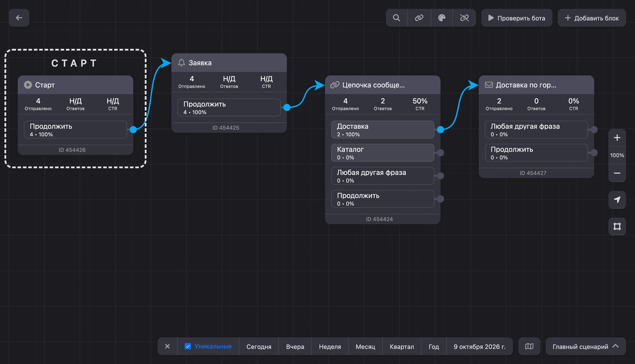This screenshot has height=364, width=635.
Task: Open the 9 октября 2026 date picker
Action: coord(479,346)
